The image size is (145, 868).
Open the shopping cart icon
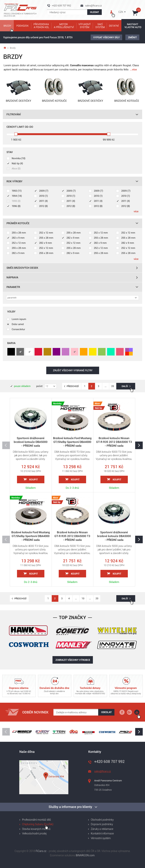(x=135, y=13)
